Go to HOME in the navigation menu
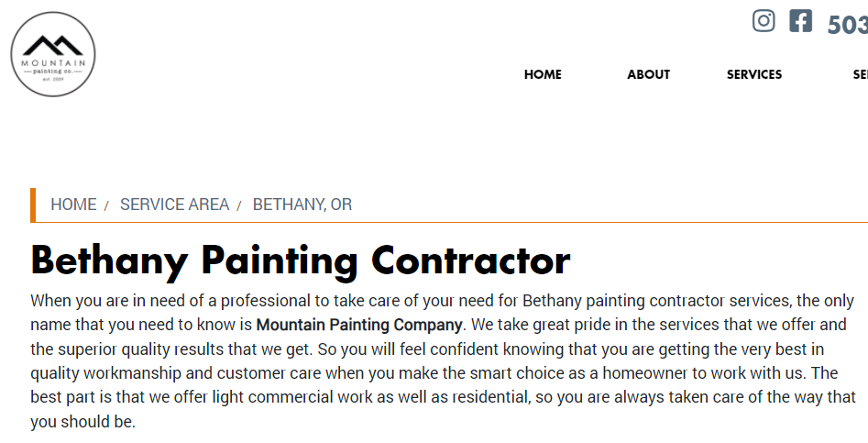This screenshot has width=868, height=443. [x=543, y=74]
